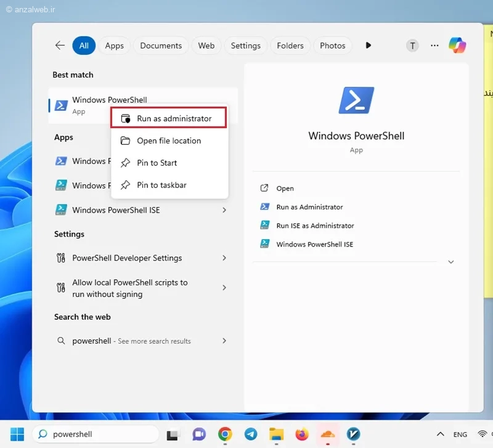The image size is (493, 448).
Task: Click magnifier icon beside powershell web result
Action: (x=61, y=341)
